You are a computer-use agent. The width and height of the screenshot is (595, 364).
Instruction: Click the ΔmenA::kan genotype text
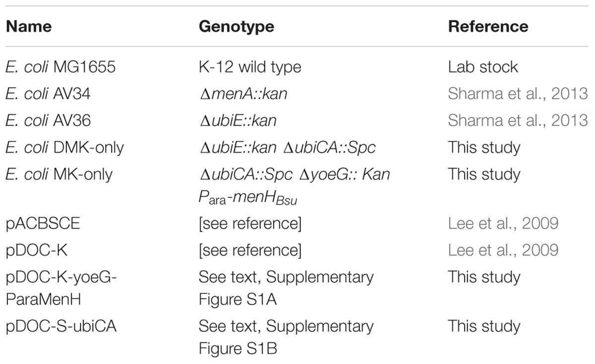pos(243,93)
